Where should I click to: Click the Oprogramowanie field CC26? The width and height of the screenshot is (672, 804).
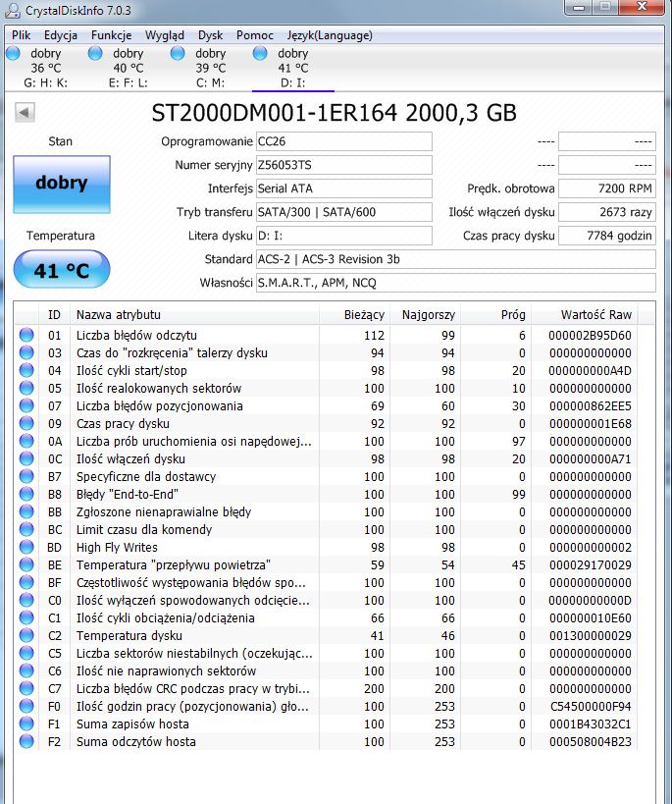click(344, 141)
